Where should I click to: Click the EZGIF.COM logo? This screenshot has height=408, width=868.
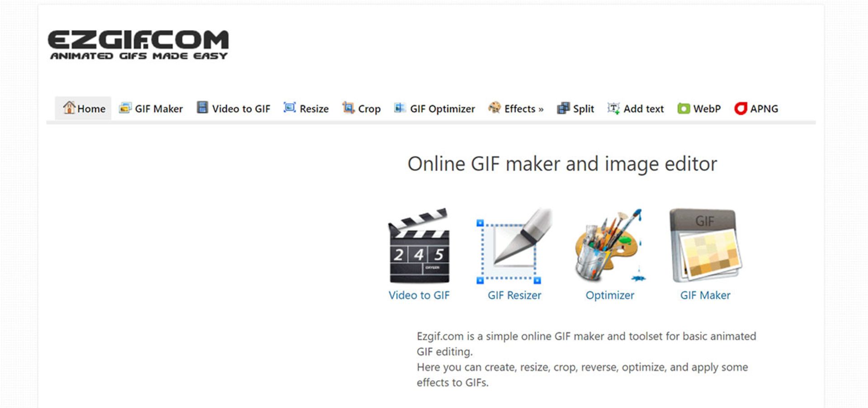[138, 44]
